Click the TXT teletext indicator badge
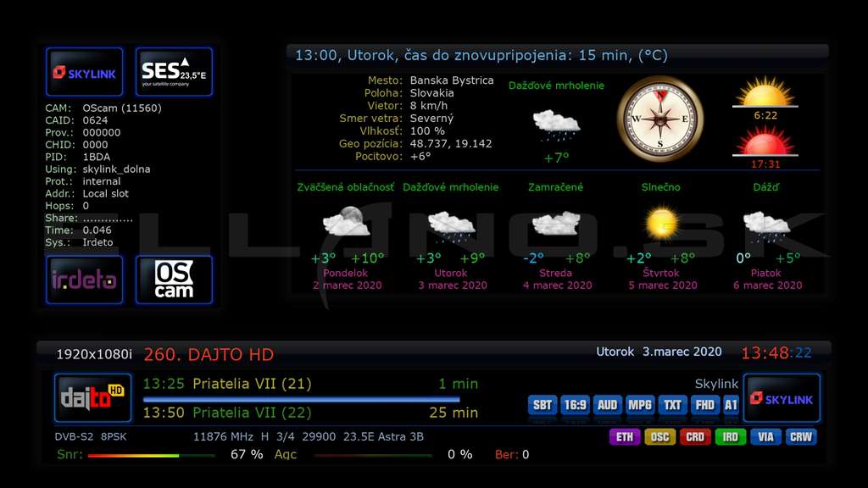Viewport: 868px width, 488px height. pyautogui.click(x=672, y=405)
